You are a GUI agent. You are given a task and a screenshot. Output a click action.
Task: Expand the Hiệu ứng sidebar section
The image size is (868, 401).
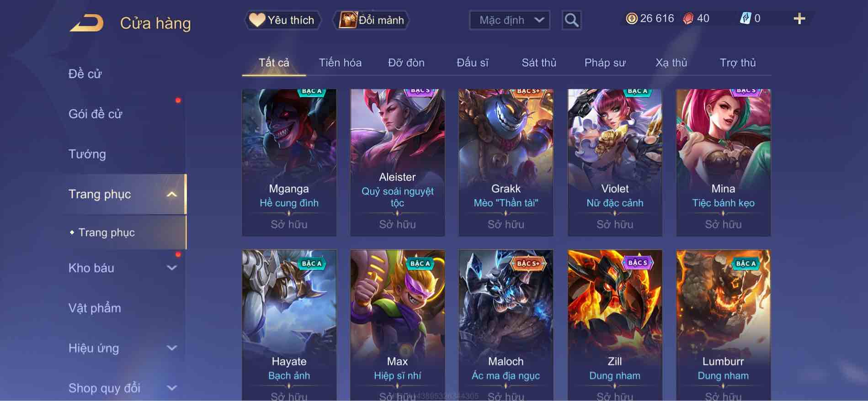coord(171,348)
